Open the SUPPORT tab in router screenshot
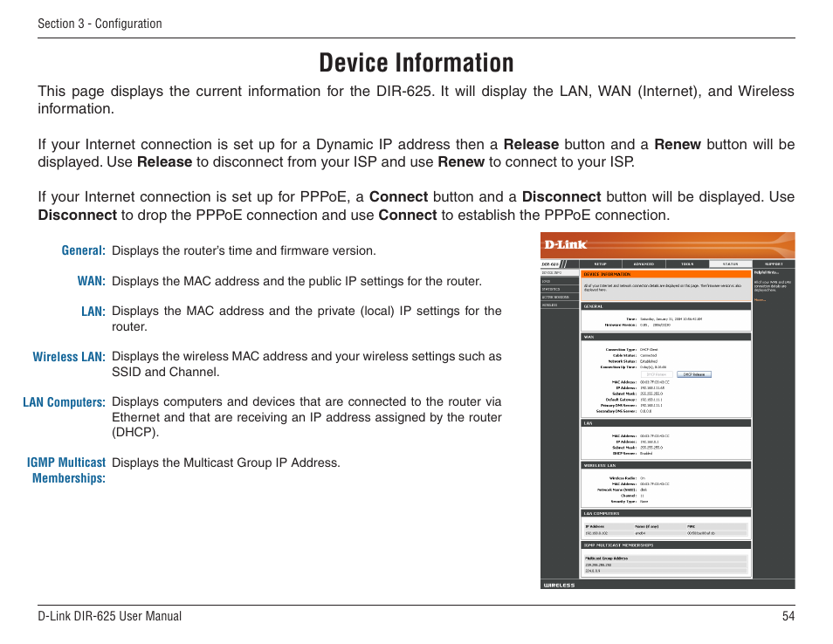Image resolution: width=833 pixels, height=644 pixels. [x=774, y=264]
